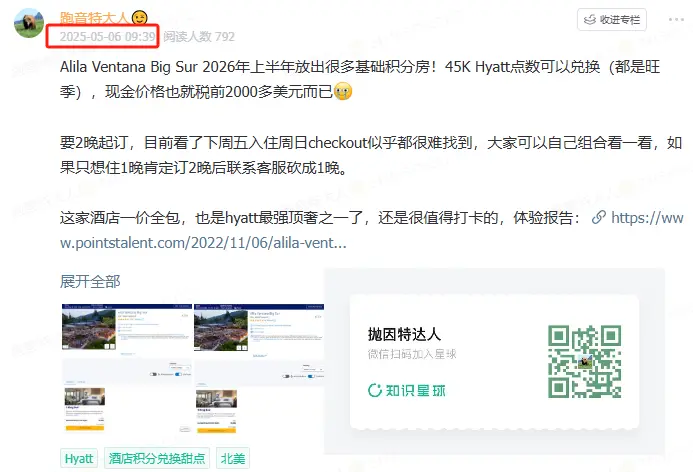693x472 pixels.
Task: Select the Hyatt tag
Action: coord(79,458)
